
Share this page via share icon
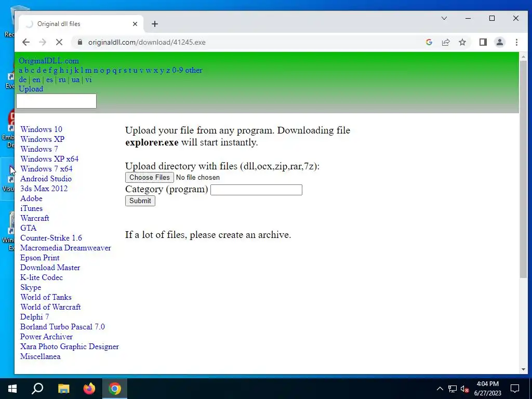(x=445, y=42)
